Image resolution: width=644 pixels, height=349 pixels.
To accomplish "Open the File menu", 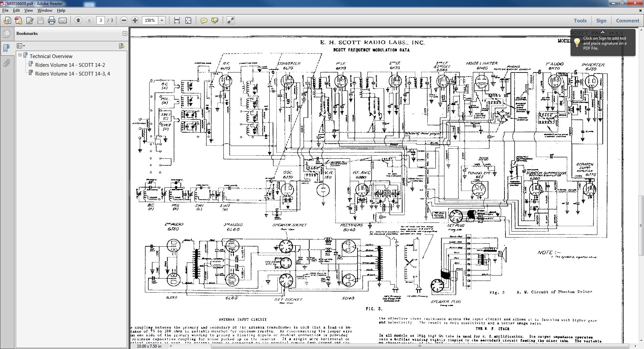I will (x=5, y=10).
